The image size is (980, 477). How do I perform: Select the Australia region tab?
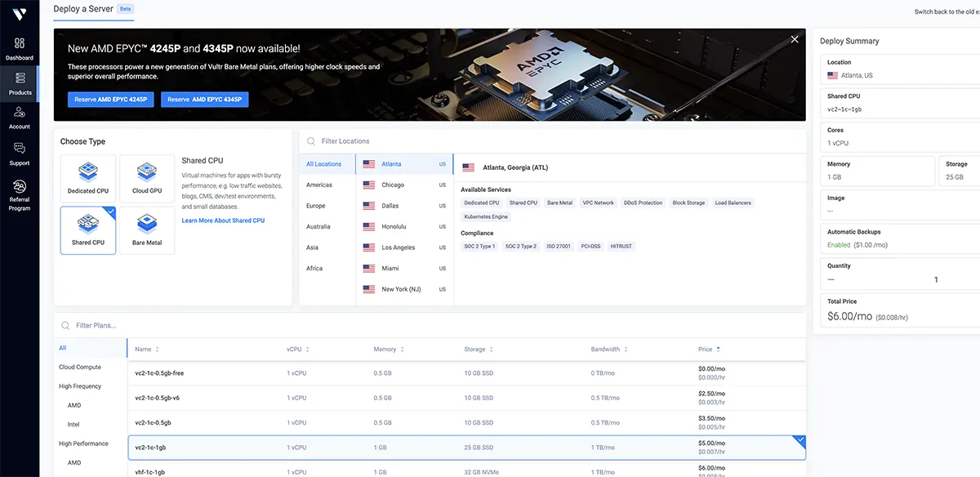pos(327,226)
